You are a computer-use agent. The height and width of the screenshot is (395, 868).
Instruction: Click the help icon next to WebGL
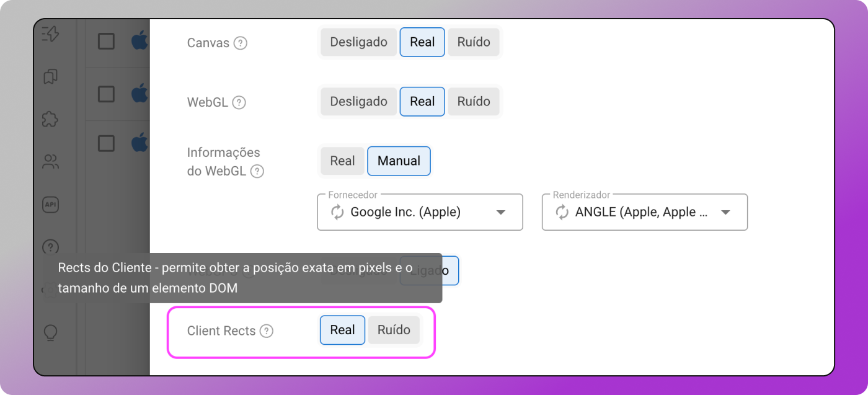[x=239, y=103]
